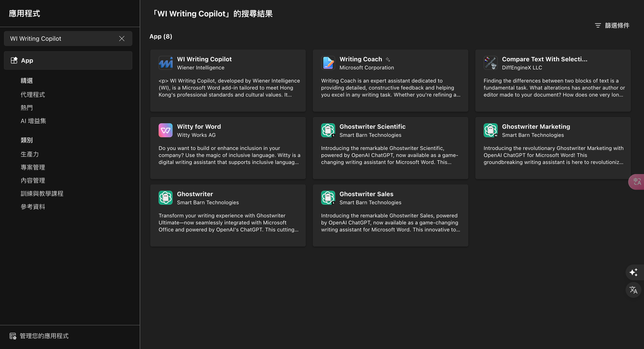Open the AI 增益集 section

point(33,121)
